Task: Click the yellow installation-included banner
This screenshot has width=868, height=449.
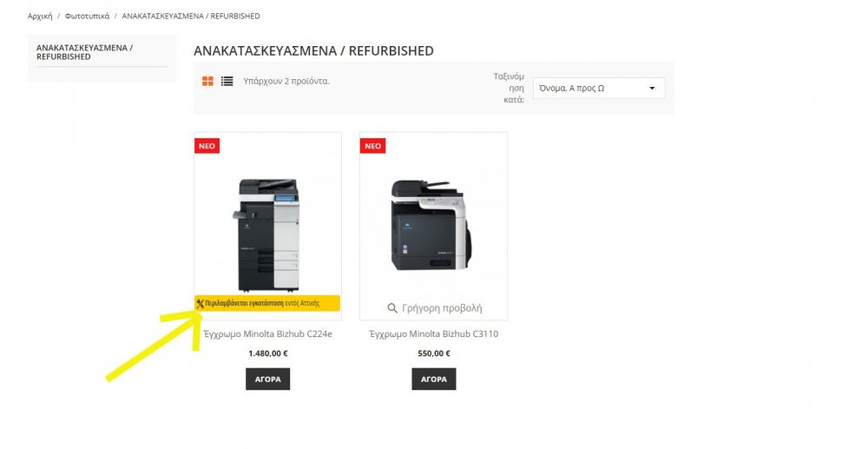Action: [267, 303]
